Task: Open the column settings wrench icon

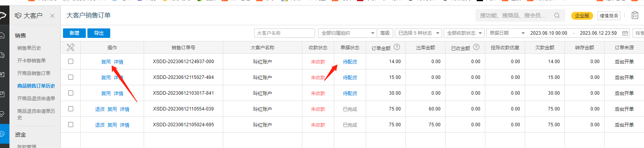Action: click(70, 47)
